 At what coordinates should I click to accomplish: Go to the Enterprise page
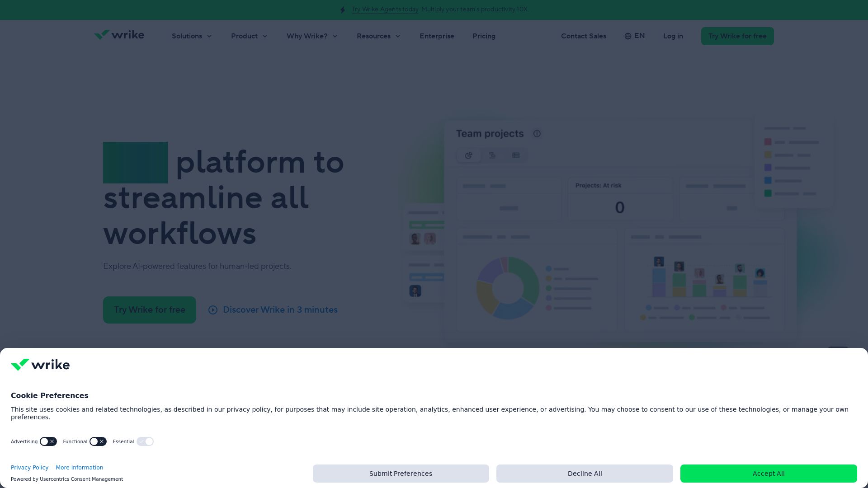click(x=437, y=36)
